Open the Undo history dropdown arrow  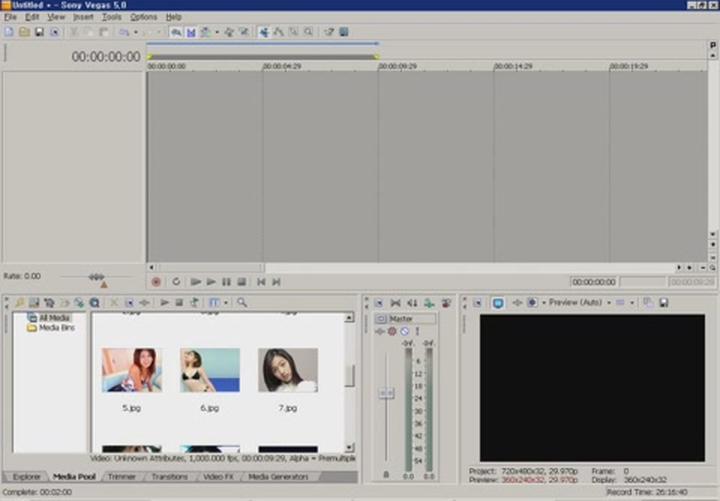tap(136, 32)
